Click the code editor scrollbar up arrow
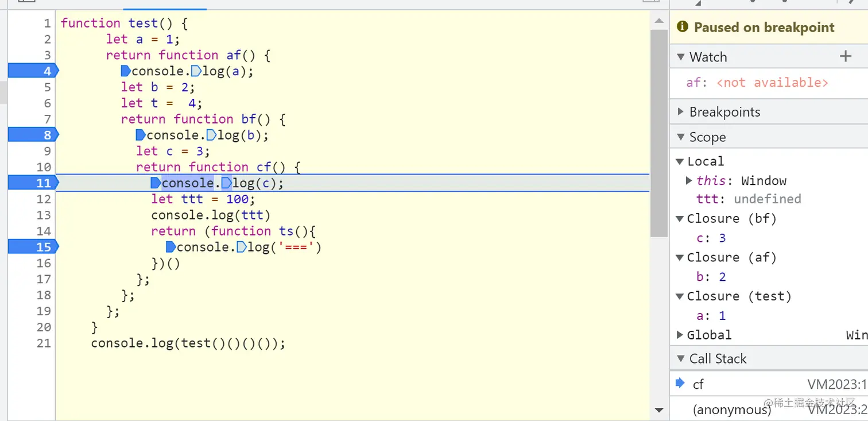This screenshot has width=868, height=421. [x=659, y=21]
